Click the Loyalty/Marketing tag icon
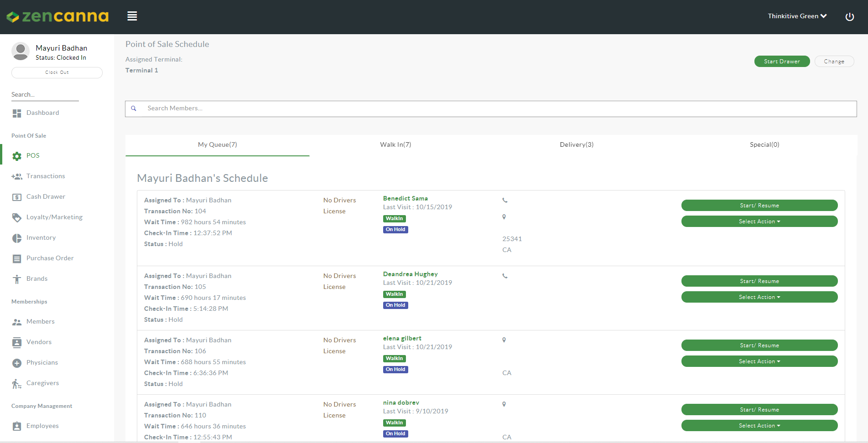Screen dimensions: 868x443 coord(17,218)
